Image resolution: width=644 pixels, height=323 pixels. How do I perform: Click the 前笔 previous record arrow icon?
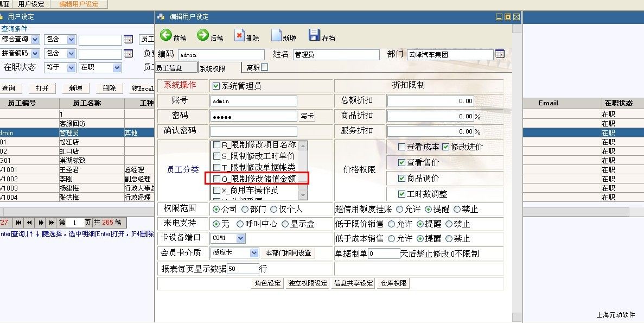click(x=166, y=35)
